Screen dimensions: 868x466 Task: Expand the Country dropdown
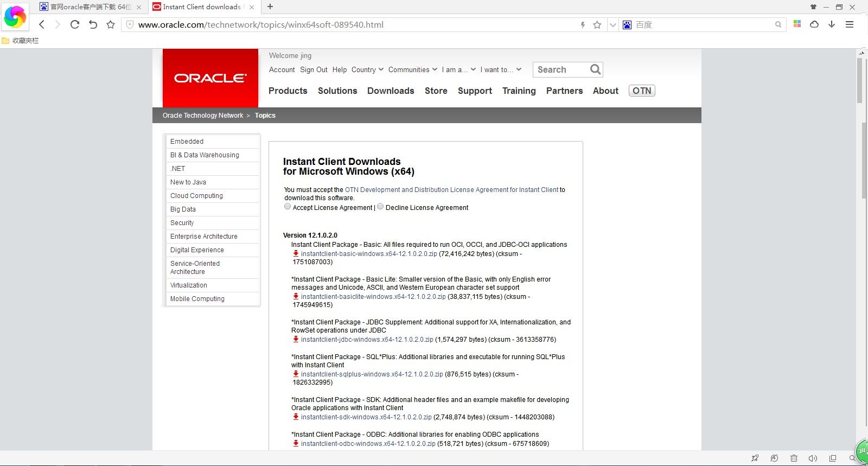(x=367, y=69)
